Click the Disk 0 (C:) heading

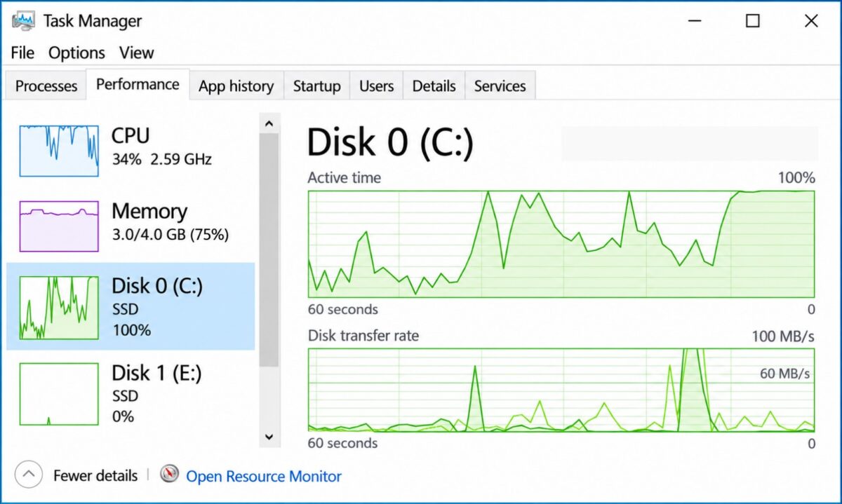coord(391,142)
